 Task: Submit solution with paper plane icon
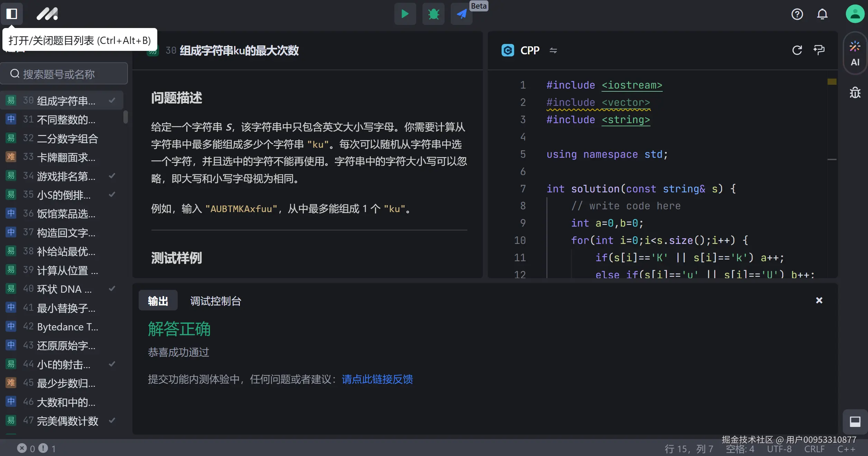point(461,14)
